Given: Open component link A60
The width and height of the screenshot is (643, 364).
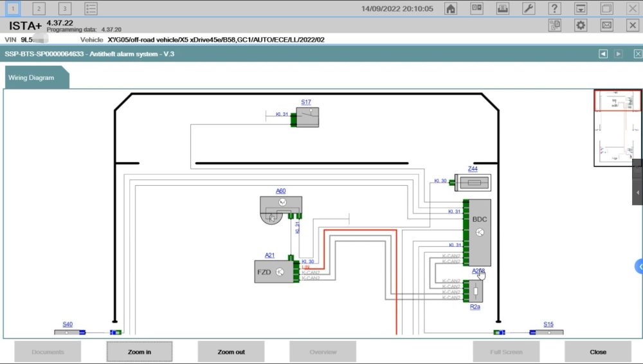Looking at the screenshot, I should 280,191.
